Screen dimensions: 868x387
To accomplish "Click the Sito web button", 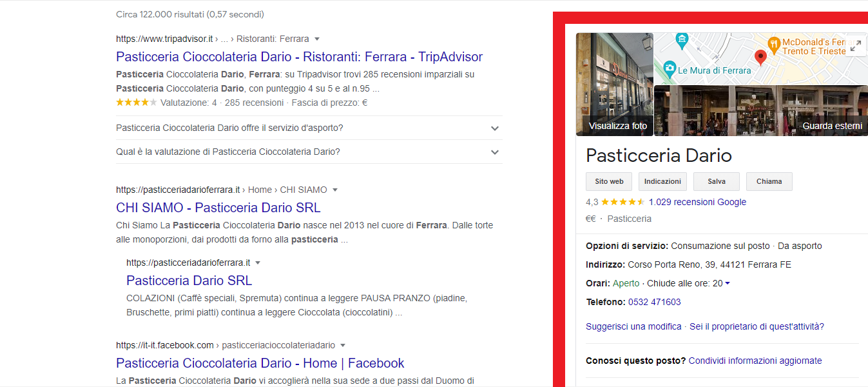I will (x=608, y=181).
